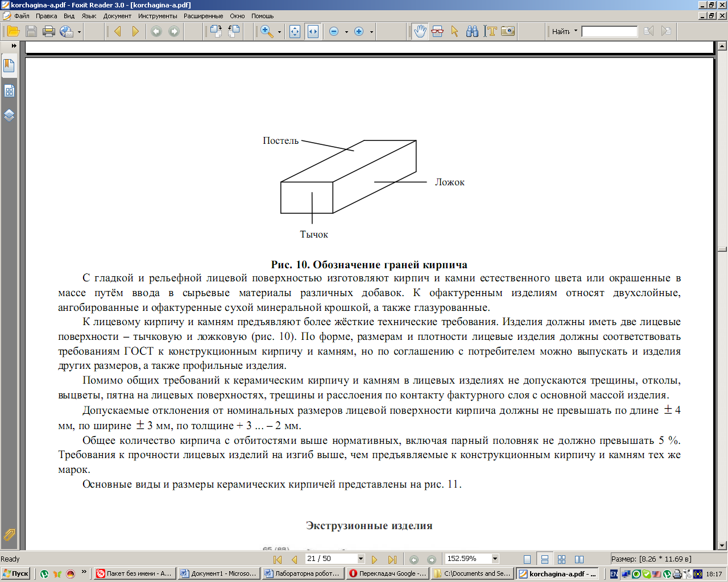The height and width of the screenshot is (582, 728).
Task: Open the Файл menu
Action: click(22, 16)
